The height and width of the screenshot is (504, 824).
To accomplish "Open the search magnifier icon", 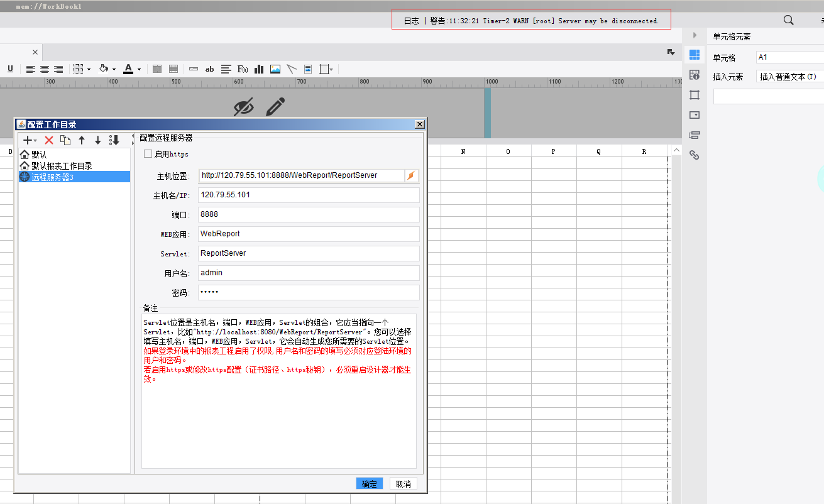I will (789, 20).
